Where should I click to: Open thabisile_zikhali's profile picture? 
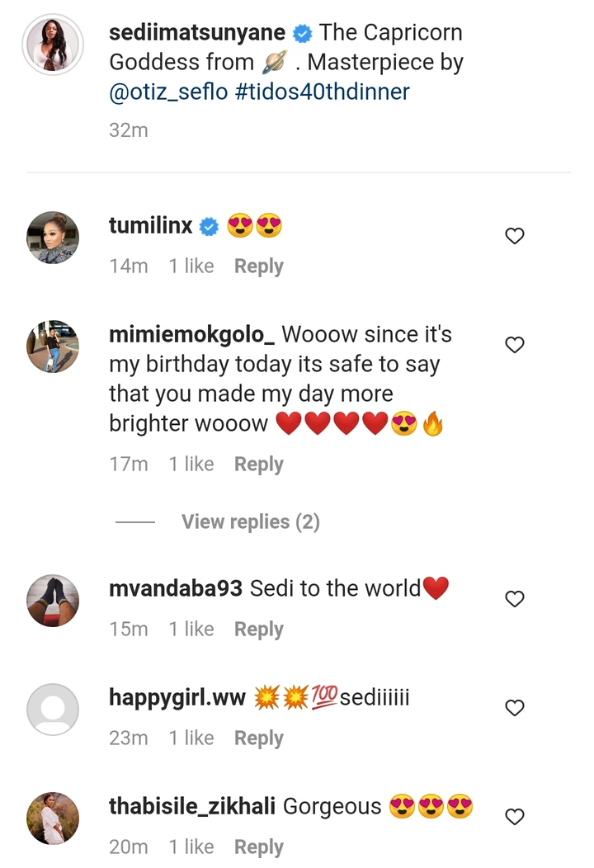click(x=53, y=818)
